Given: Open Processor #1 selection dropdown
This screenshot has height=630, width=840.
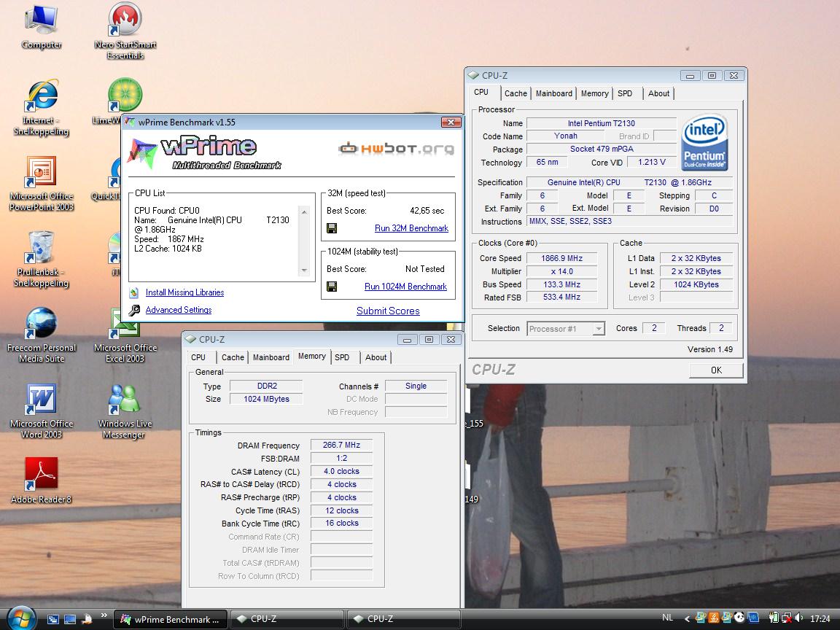Looking at the screenshot, I should (x=566, y=328).
